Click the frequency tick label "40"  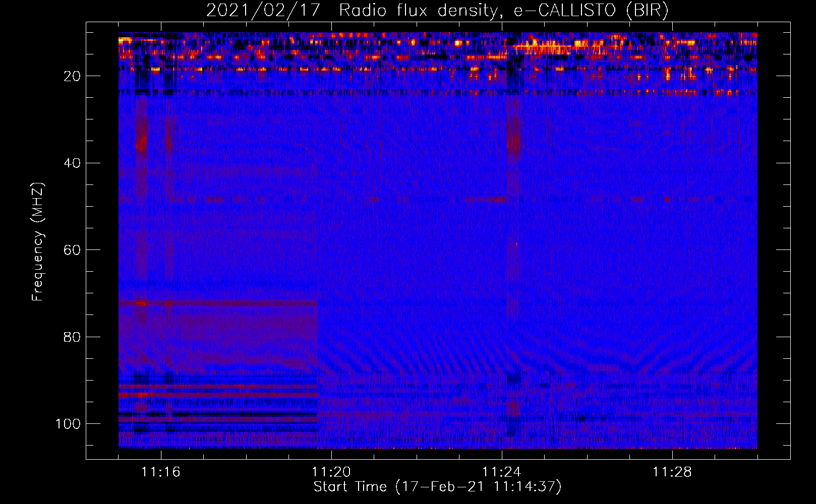tap(72, 163)
